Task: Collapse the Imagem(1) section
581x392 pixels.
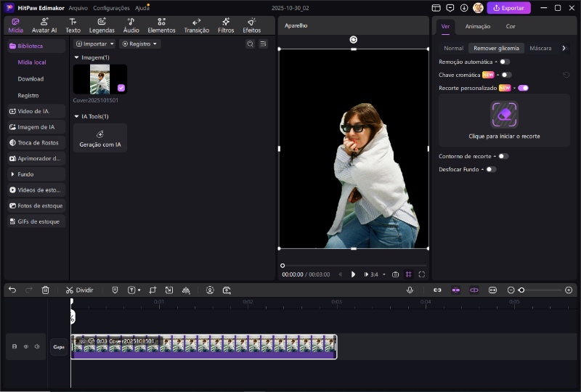Action: [x=77, y=57]
